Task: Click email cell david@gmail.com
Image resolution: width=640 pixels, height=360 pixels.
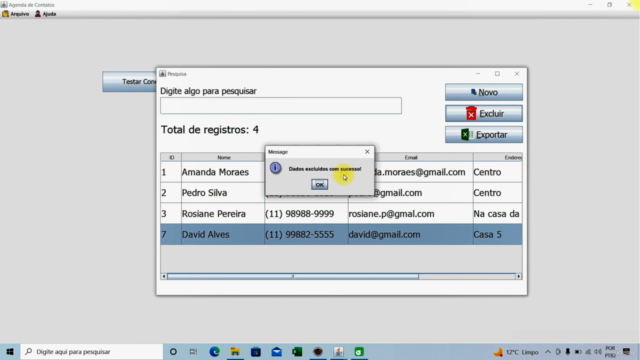Action: point(411,234)
